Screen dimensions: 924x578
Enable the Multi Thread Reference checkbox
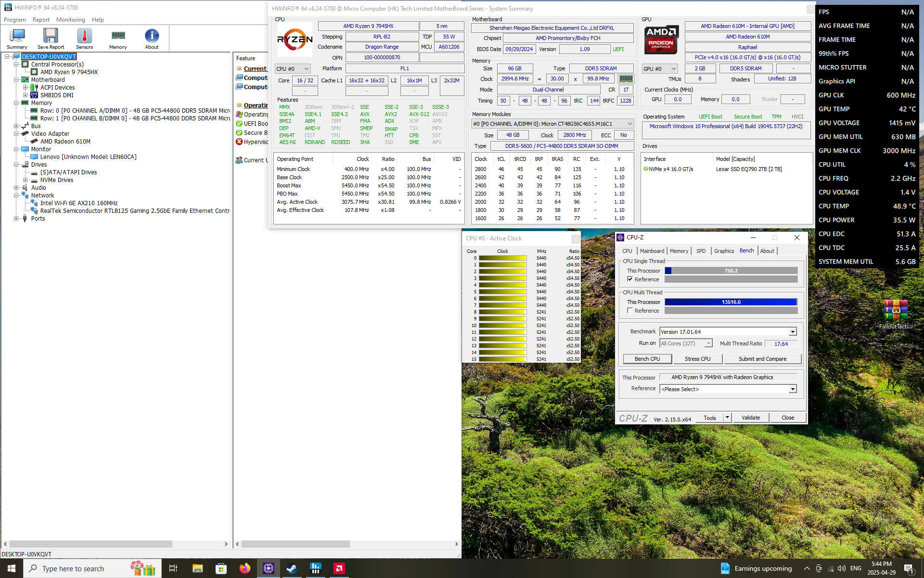(630, 311)
